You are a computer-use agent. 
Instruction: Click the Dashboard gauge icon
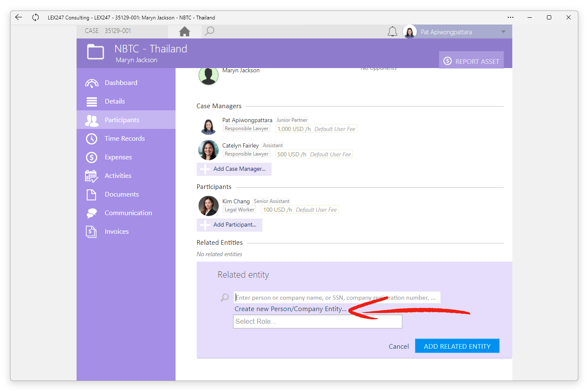[92, 83]
